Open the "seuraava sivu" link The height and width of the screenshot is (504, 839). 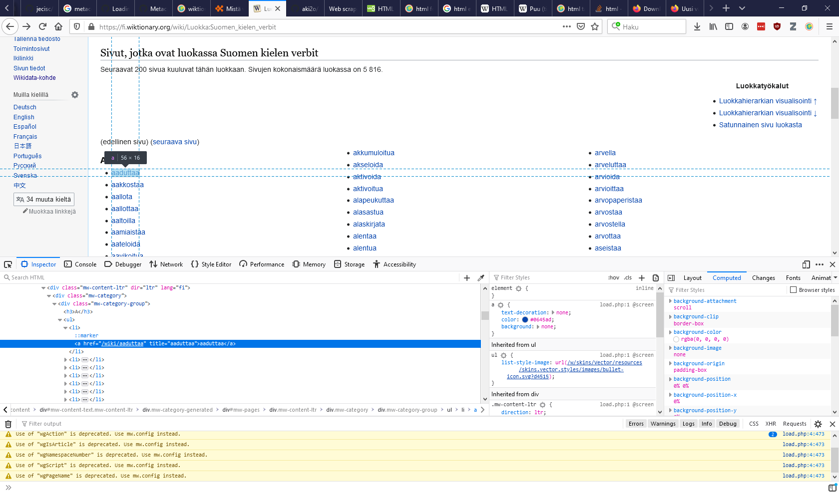pos(175,142)
